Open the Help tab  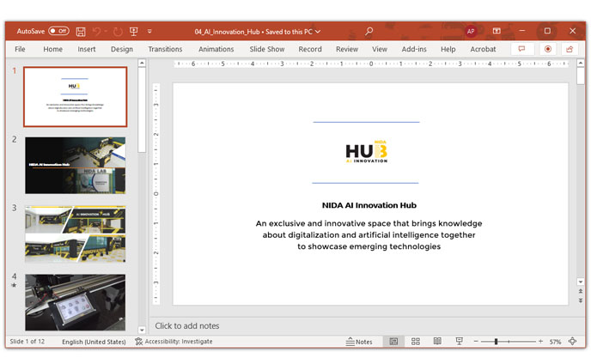point(448,49)
